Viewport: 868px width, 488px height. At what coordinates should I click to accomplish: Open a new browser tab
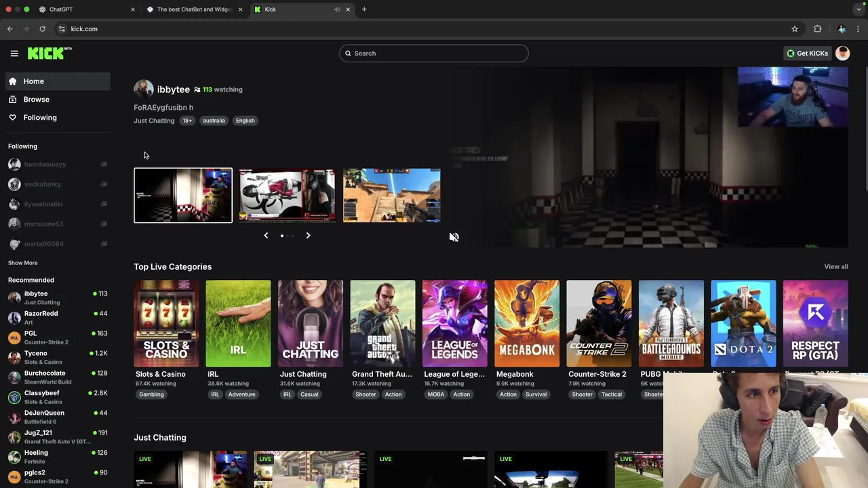tap(364, 9)
